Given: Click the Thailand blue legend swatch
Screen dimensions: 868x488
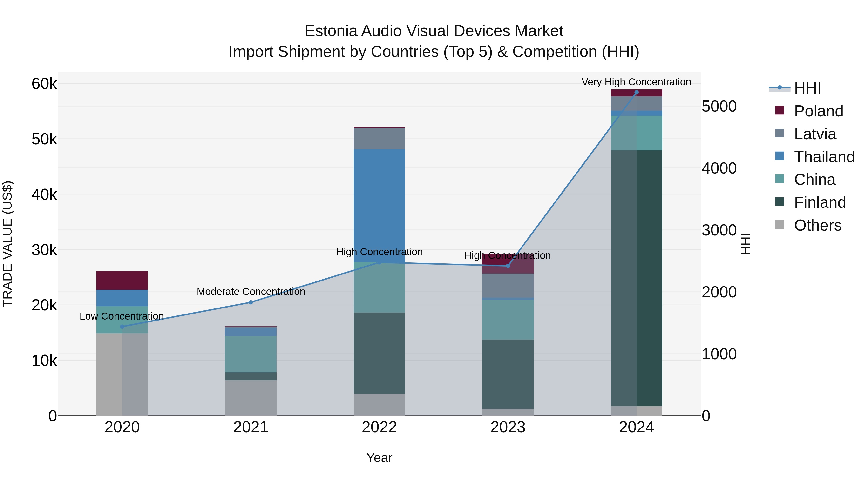Looking at the screenshot, I should pyautogui.click(x=779, y=156).
